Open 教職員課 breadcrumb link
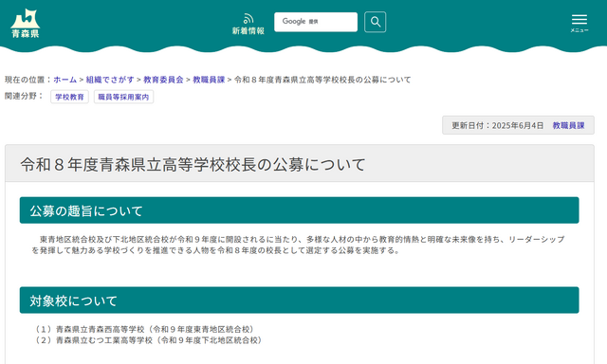This screenshot has width=607, height=364. click(x=209, y=80)
